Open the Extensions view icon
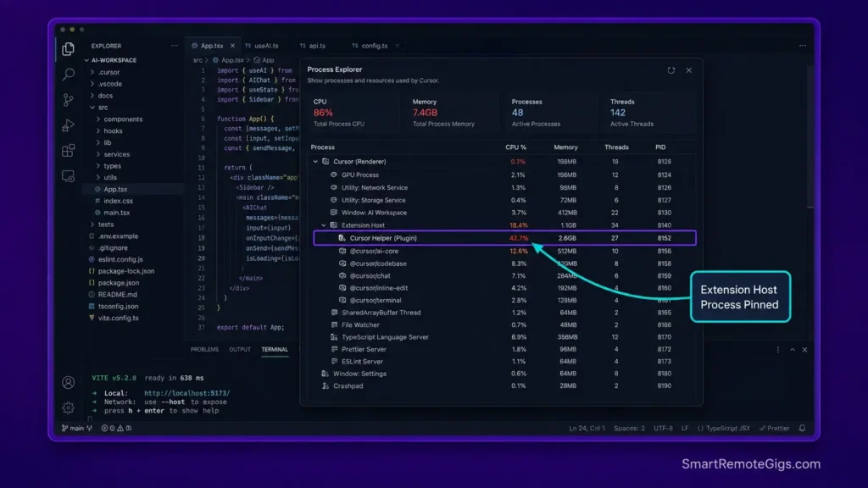The height and width of the screenshot is (488, 868). 68,151
